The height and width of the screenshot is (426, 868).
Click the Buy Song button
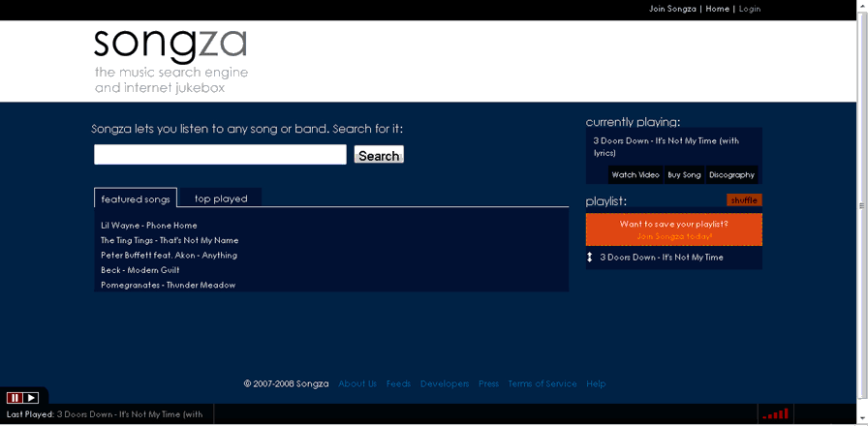pyautogui.click(x=684, y=175)
